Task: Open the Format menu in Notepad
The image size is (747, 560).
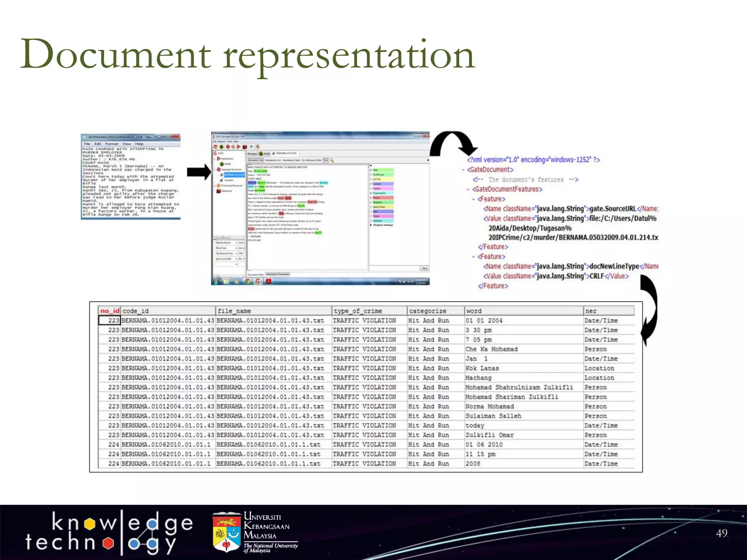Action: tap(111, 144)
